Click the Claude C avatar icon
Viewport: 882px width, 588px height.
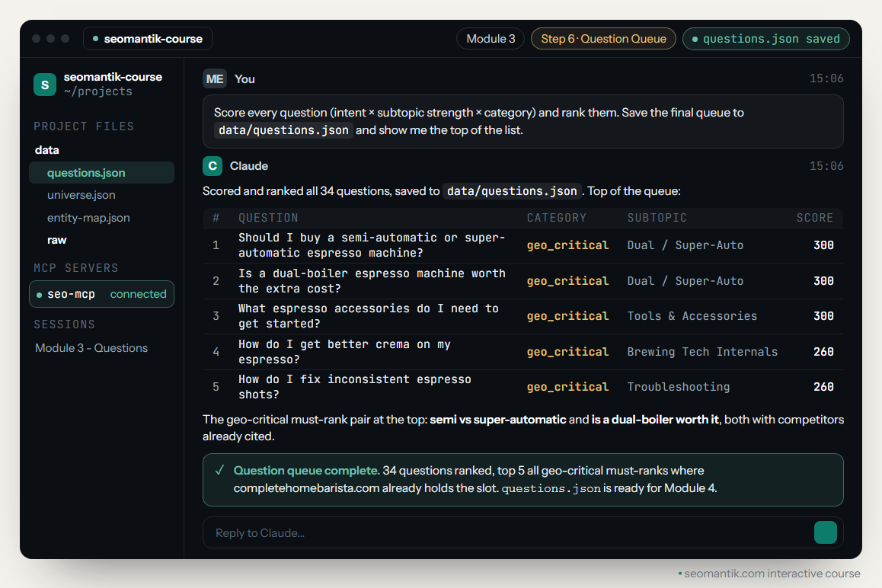coord(213,166)
